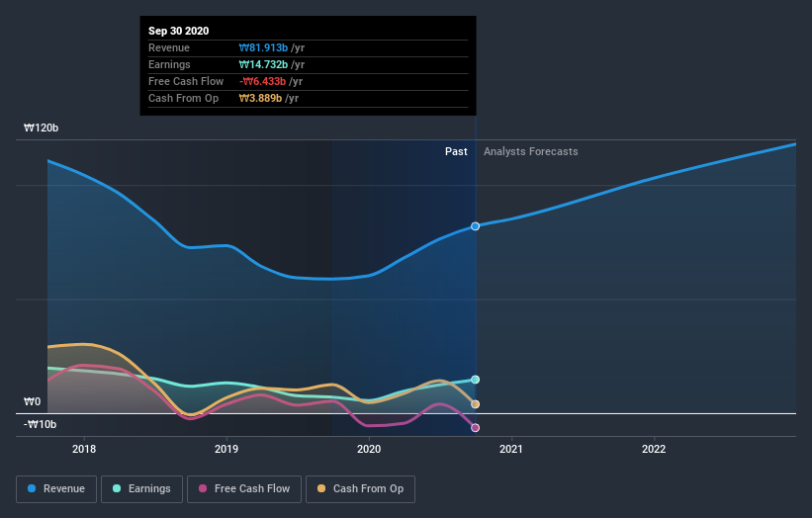
Task: Click the 2018 x-axis label
Action: tap(84, 449)
